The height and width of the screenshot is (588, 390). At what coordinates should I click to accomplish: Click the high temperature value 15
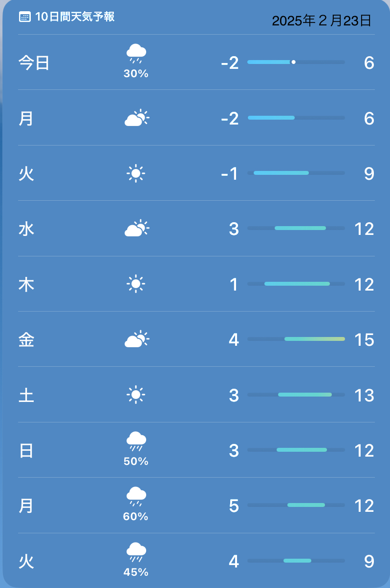tap(364, 339)
